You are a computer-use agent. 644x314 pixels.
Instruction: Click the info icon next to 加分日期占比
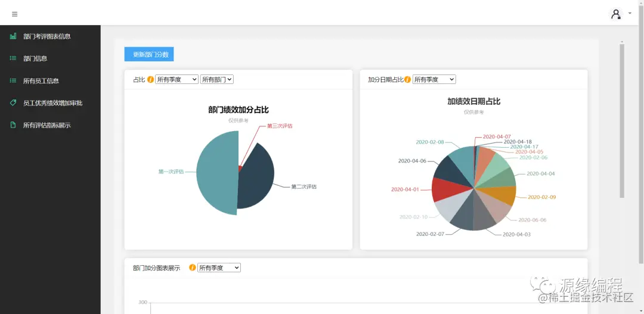pos(407,80)
